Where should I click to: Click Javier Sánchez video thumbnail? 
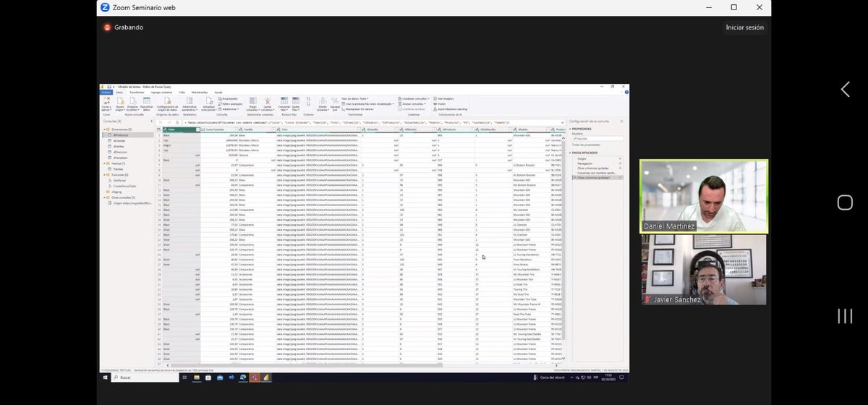click(704, 270)
